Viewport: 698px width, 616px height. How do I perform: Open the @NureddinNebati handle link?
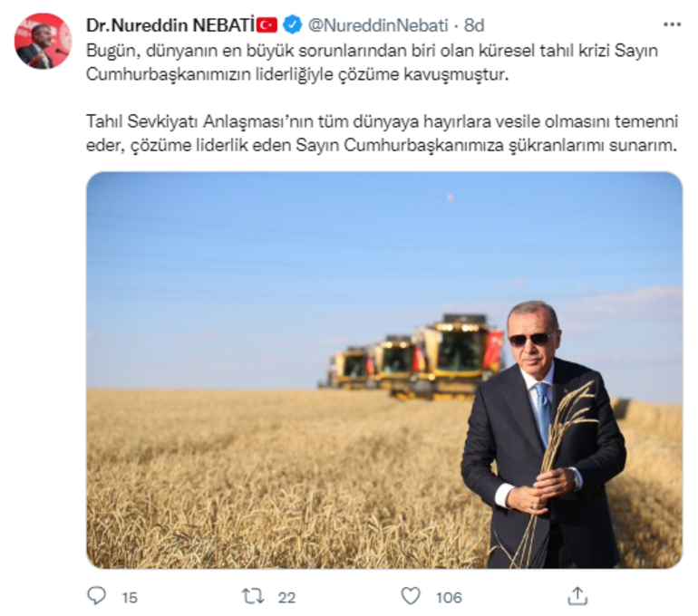377,25
